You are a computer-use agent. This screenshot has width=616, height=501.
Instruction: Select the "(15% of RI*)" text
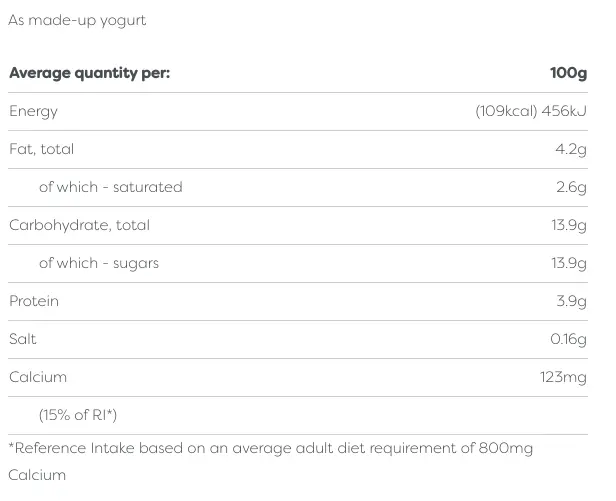[78, 415]
